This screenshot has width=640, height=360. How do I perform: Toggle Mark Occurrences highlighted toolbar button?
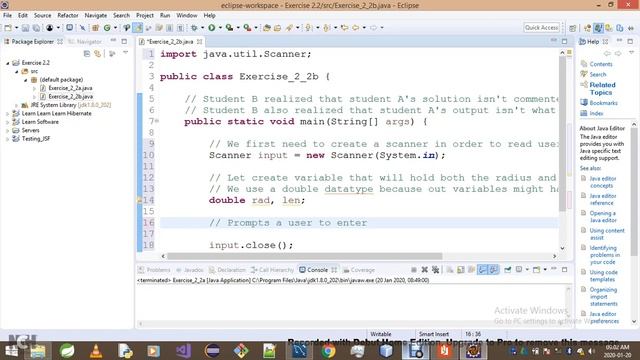click(x=138, y=27)
